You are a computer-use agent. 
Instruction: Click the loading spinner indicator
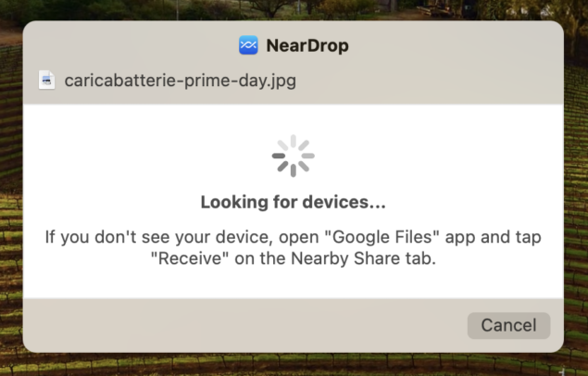pyautogui.click(x=294, y=156)
